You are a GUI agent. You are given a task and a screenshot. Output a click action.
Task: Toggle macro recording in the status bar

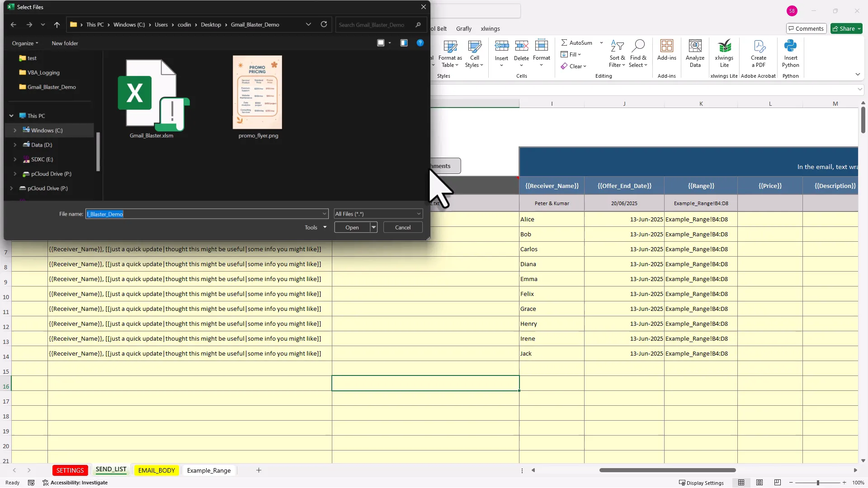point(31,483)
